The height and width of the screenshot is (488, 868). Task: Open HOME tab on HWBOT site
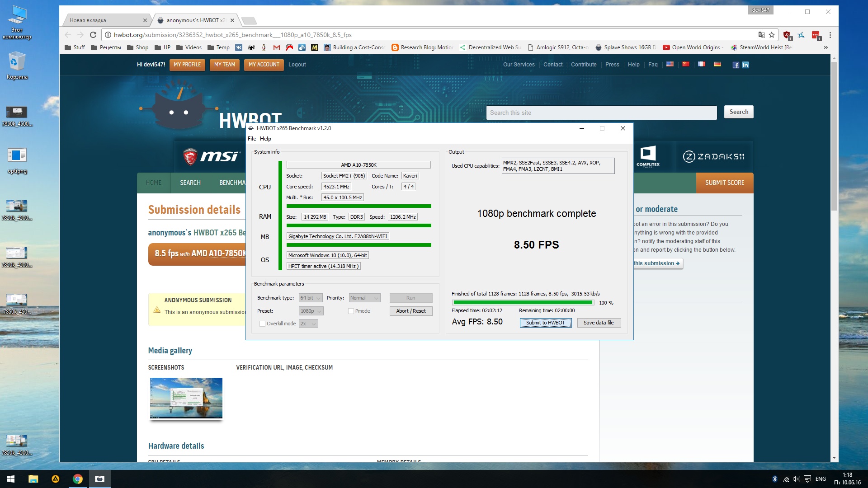coord(154,183)
